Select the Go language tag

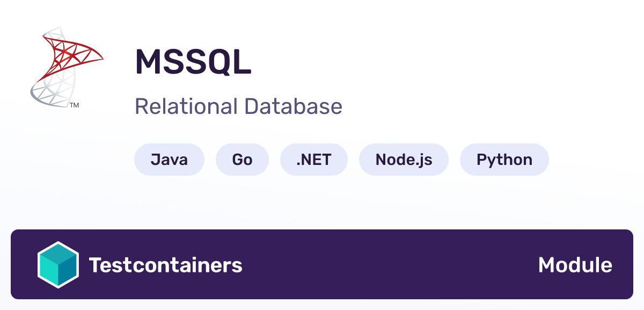coord(242,160)
